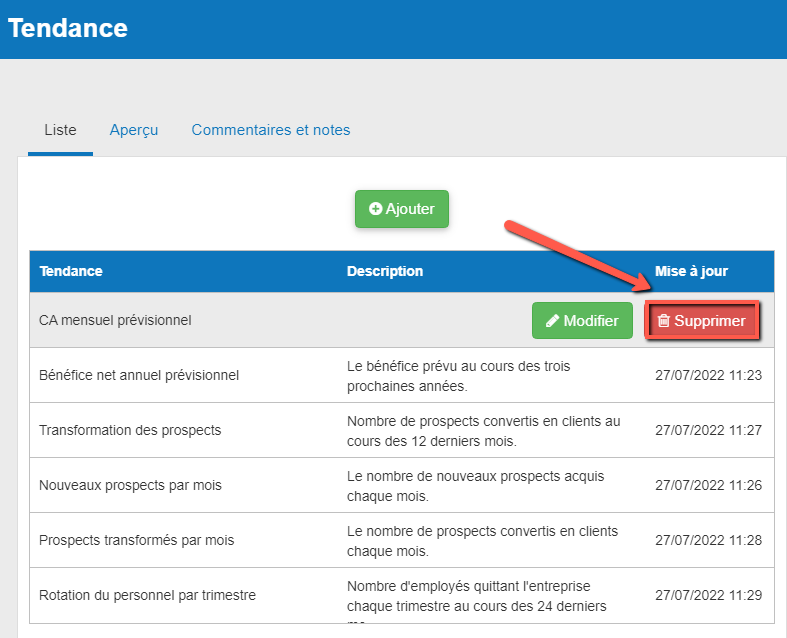Select the Liste tab

coord(60,130)
